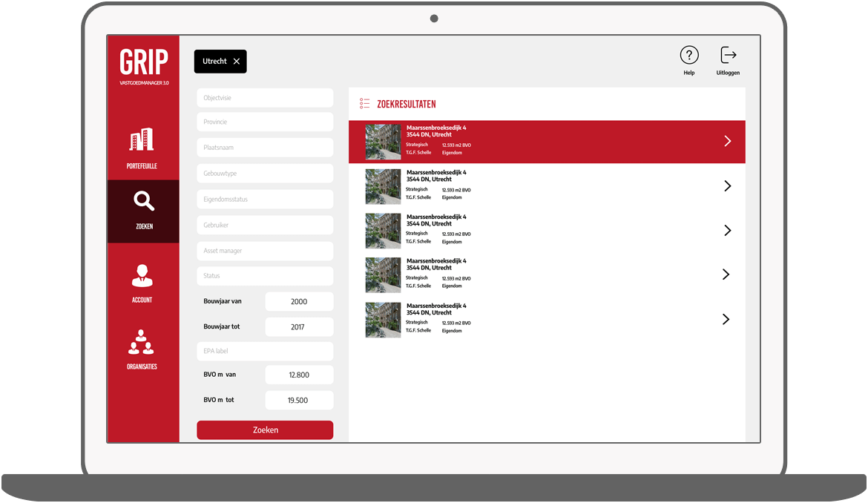This screenshot has width=868, height=503.
Task: Click the Bouwjaar tot label
Action: coord(221,326)
